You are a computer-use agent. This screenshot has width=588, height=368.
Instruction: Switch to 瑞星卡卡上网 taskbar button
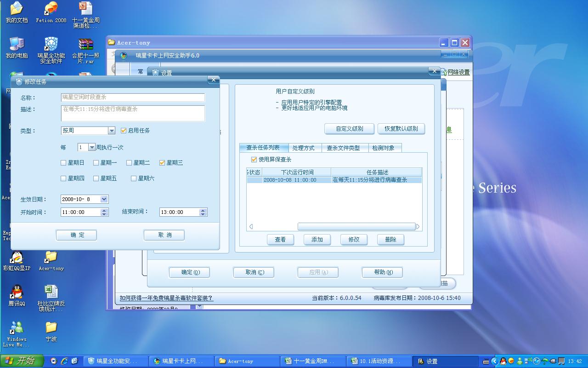182,361
